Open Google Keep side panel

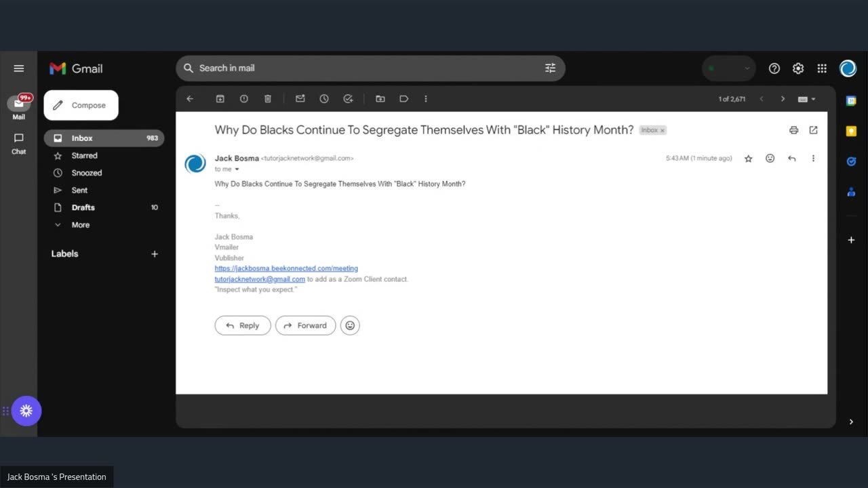[851, 131]
